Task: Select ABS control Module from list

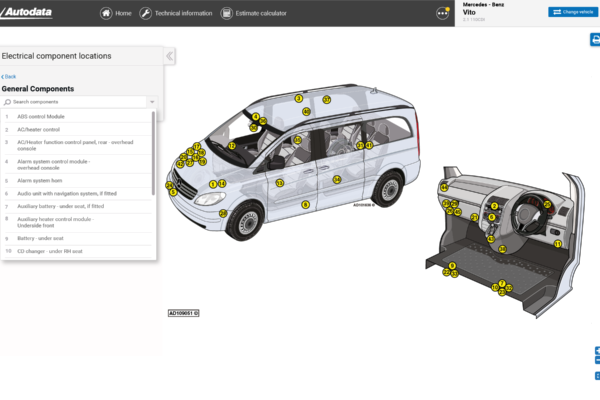Action: 40,117
